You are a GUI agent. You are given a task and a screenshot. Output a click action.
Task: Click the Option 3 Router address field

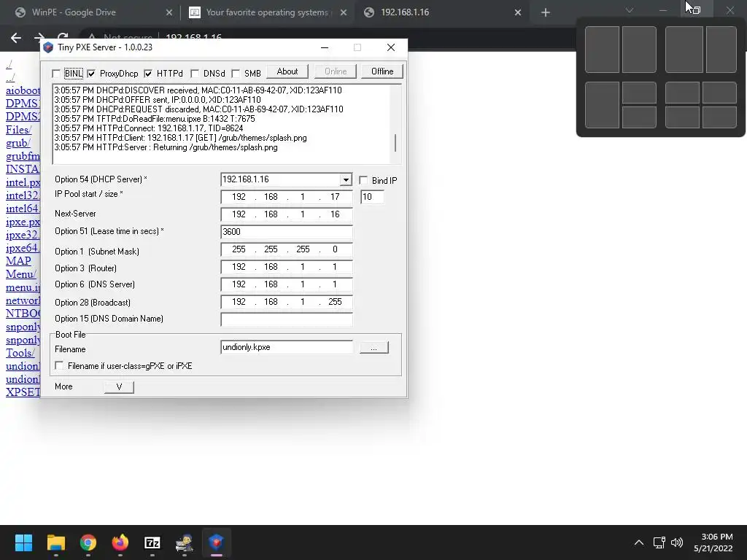(286, 267)
